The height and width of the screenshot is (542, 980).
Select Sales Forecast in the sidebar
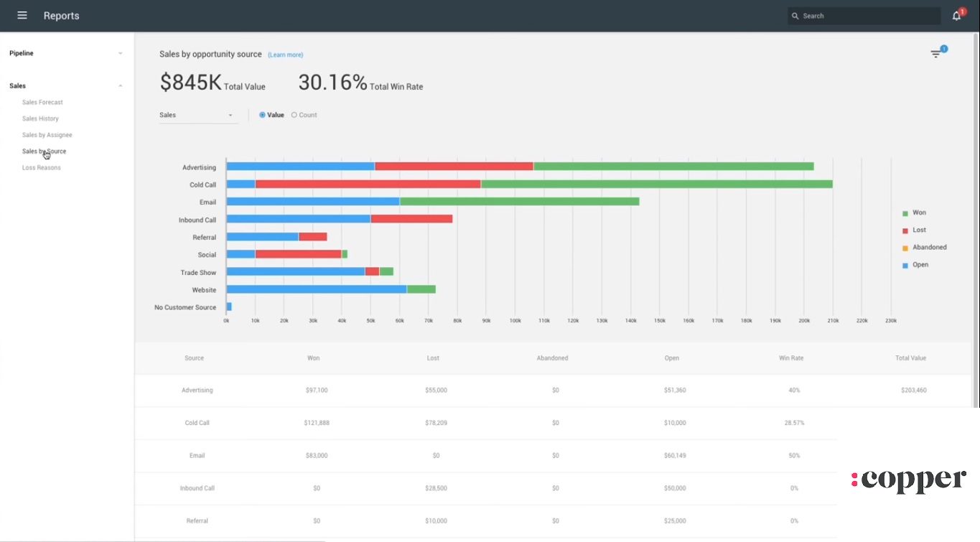click(x=42, y=102)
